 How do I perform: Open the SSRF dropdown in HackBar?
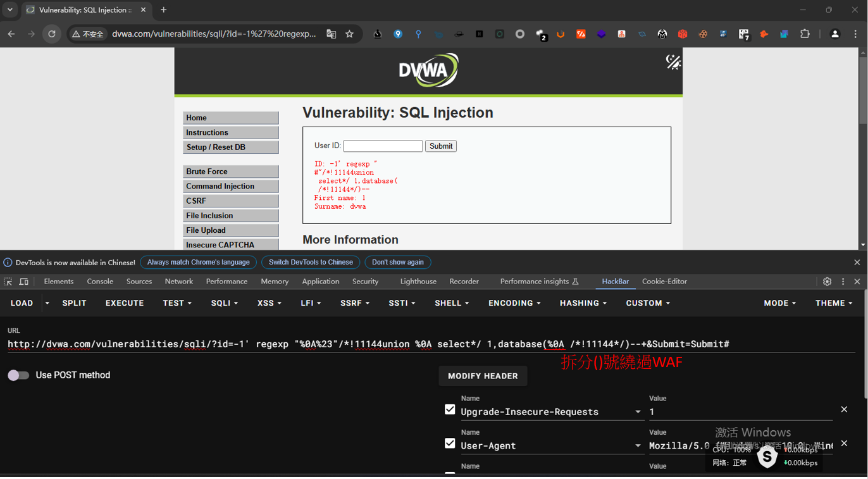tap(355, 303)
